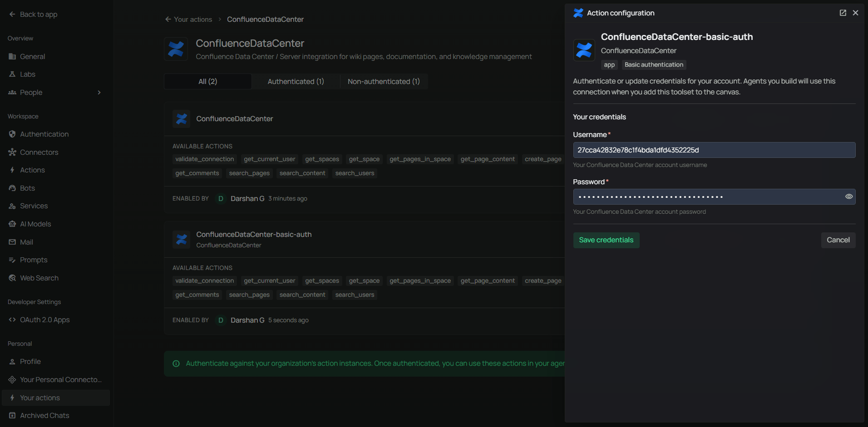This screenshot has width=868, height=427.
Task: Click search_pages in the ConfluenceDataCenter card
Action: (x=249, y=173)
